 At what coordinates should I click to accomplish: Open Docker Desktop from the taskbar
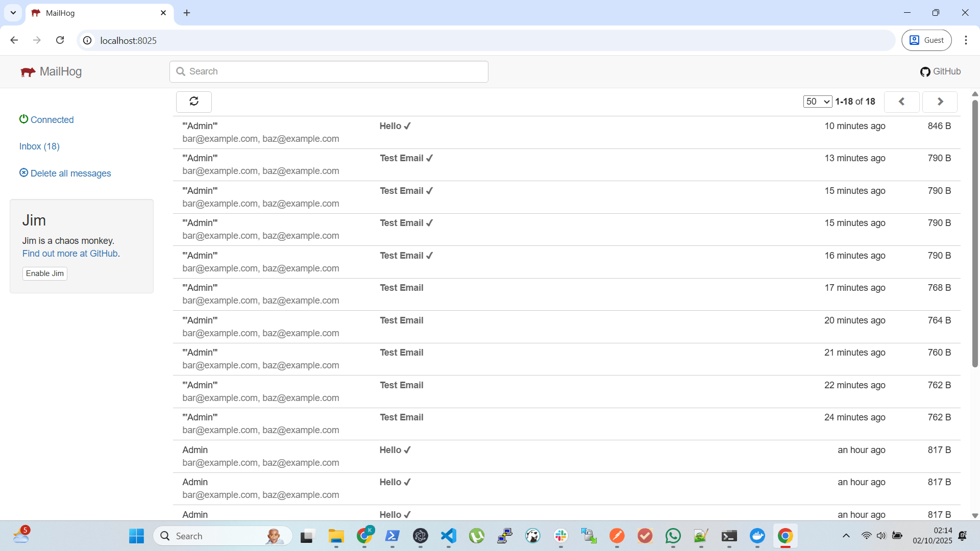coord(757,536)
